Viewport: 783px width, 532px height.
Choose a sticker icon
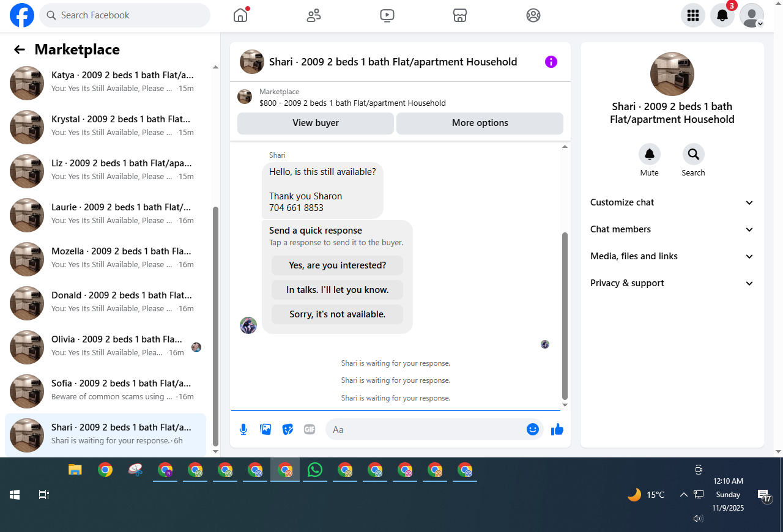[x=288, y=429]
